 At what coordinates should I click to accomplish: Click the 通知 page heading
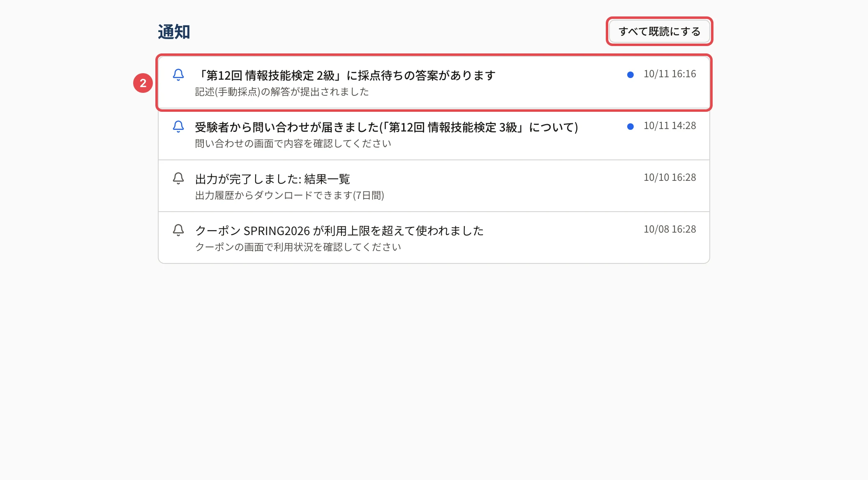(x=174, y=32)
